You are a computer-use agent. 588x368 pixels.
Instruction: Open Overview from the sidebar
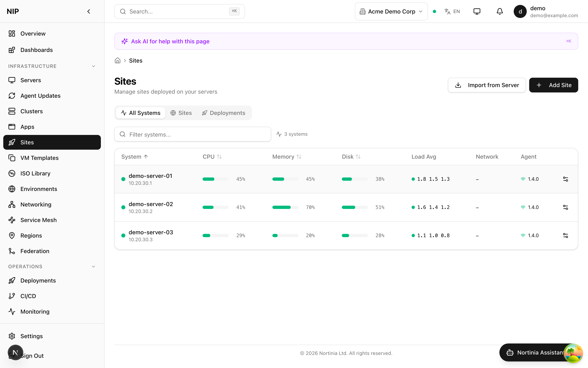[52, 34]
